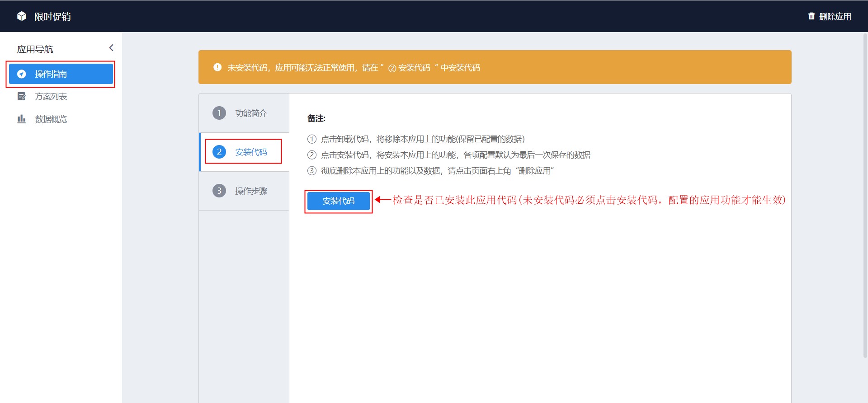Click note ③ about 彻底删除本应用
The width and height of the screenshot is (868, 403).
coord(430,171)
